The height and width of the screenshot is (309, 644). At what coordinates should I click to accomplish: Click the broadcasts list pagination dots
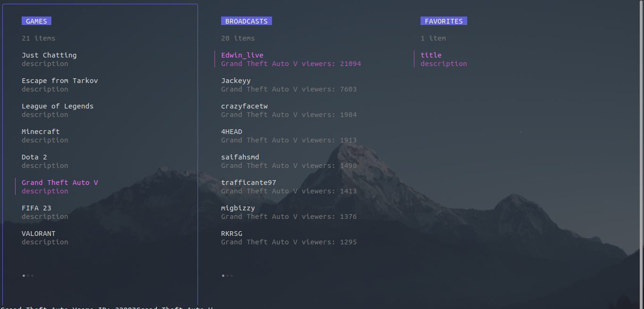(x=227, y=276)
